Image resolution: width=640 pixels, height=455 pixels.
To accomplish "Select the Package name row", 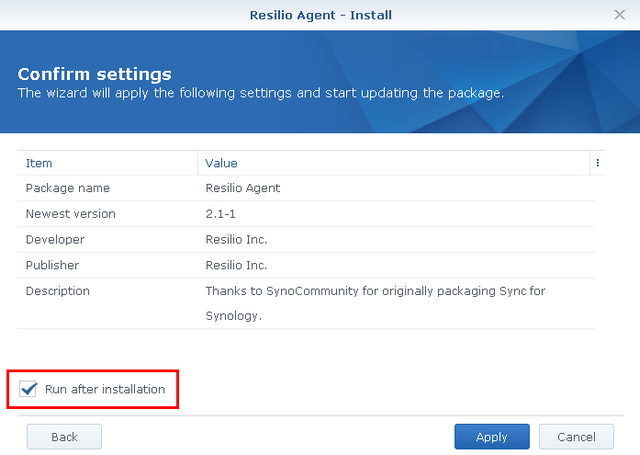I will point(68,188).
